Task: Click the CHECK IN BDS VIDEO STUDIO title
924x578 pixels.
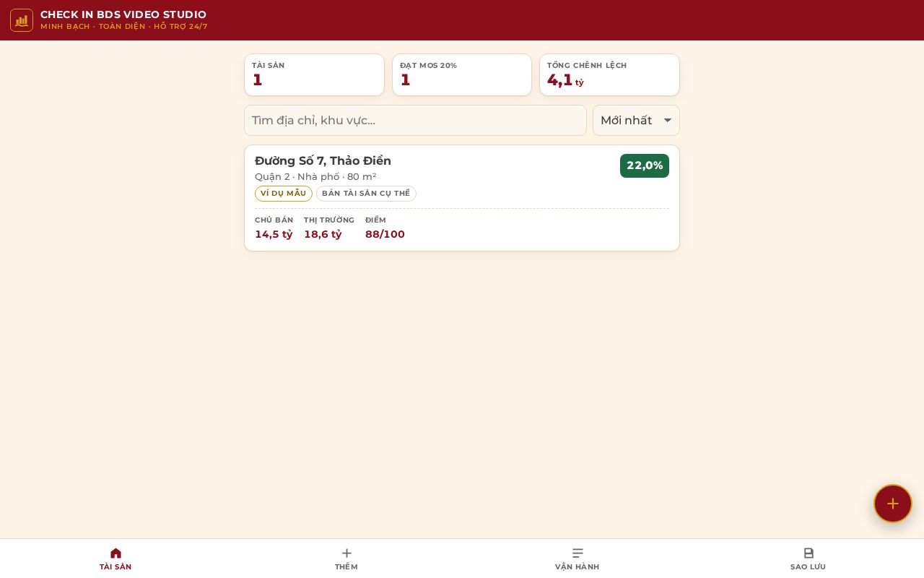Action: [x=123, y=14]
